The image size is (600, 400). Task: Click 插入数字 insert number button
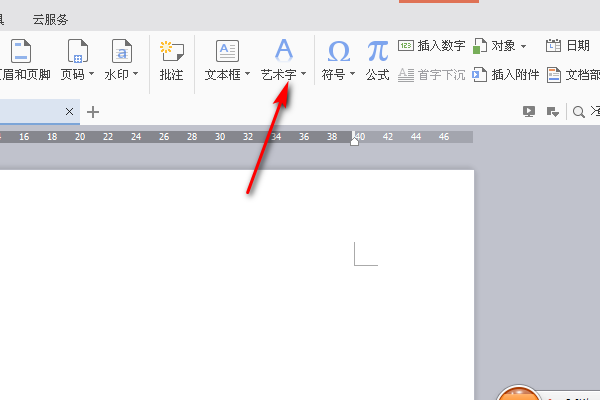point(432,46)
